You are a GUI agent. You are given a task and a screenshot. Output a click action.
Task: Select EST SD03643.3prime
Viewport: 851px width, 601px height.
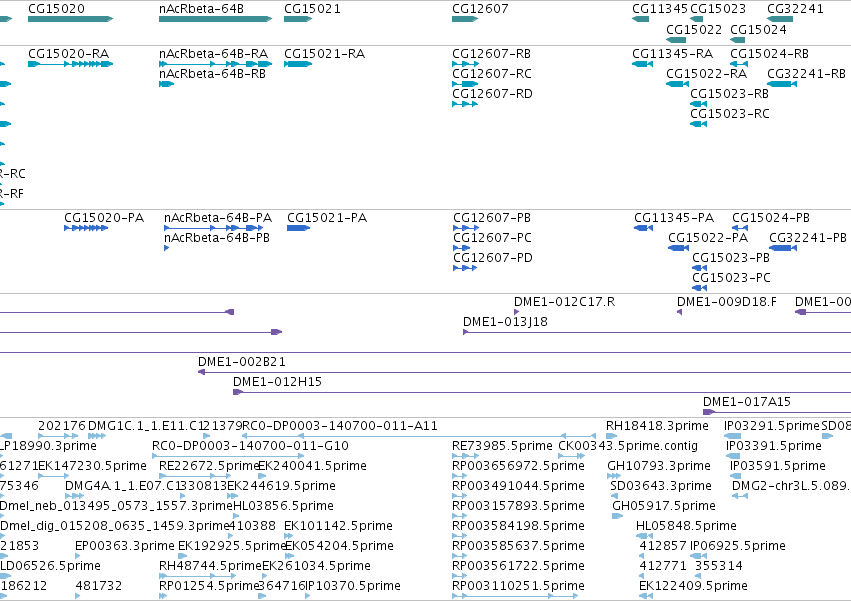614,497
